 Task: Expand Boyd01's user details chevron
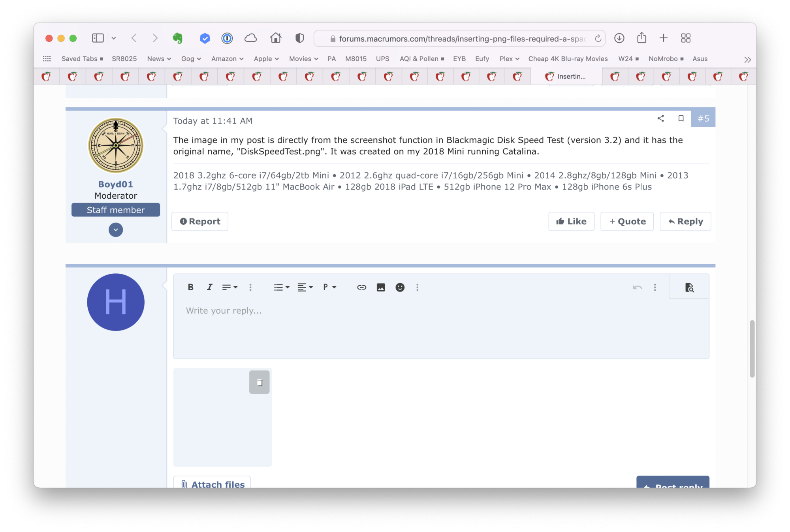point(116,229)
